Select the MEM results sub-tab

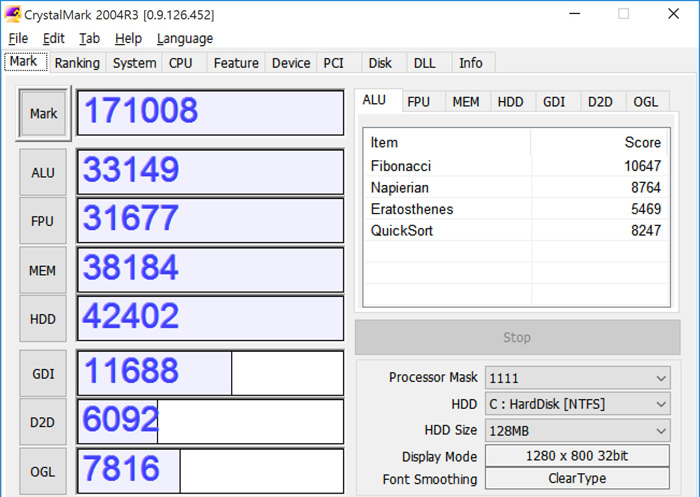pos(466,102)
